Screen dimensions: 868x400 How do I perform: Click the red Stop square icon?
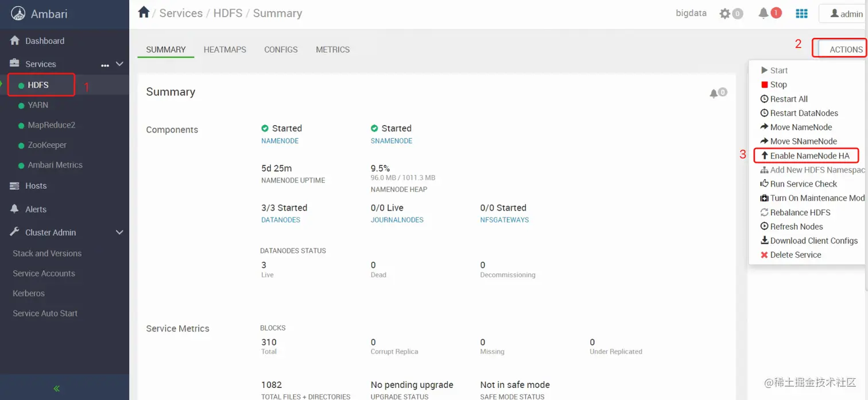point(764,84)
